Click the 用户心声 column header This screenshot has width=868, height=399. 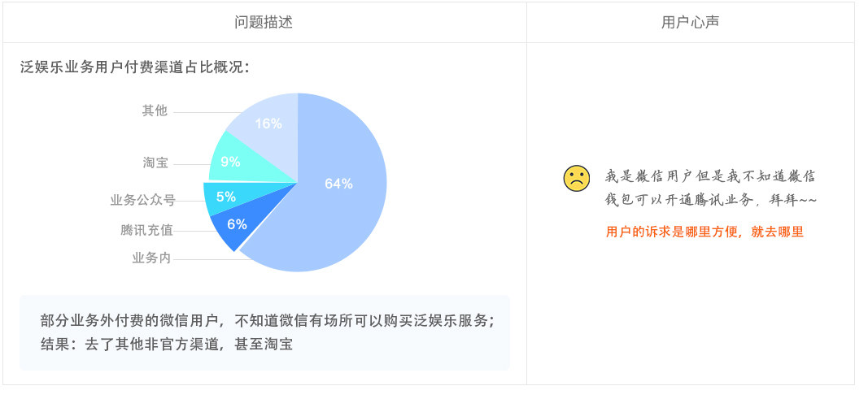point(691,22)
